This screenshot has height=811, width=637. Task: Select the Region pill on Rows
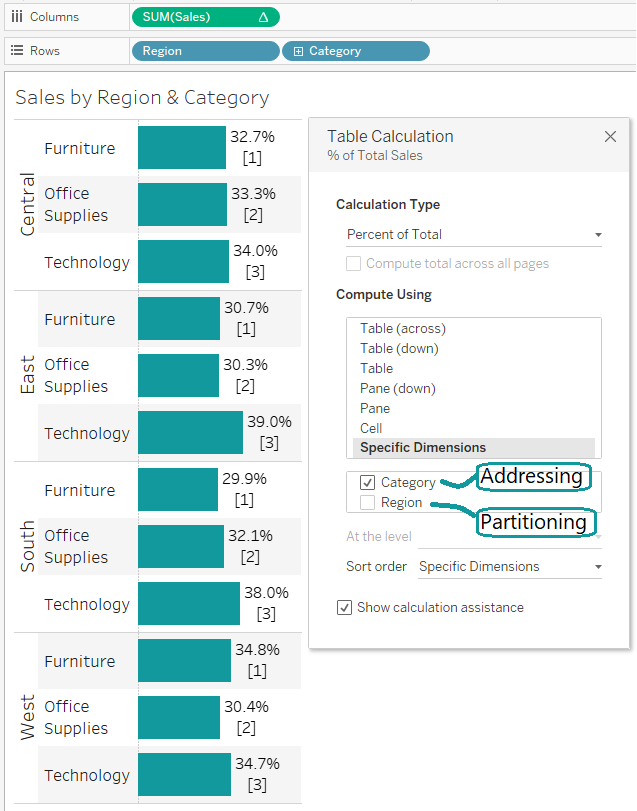pos(205,50)
